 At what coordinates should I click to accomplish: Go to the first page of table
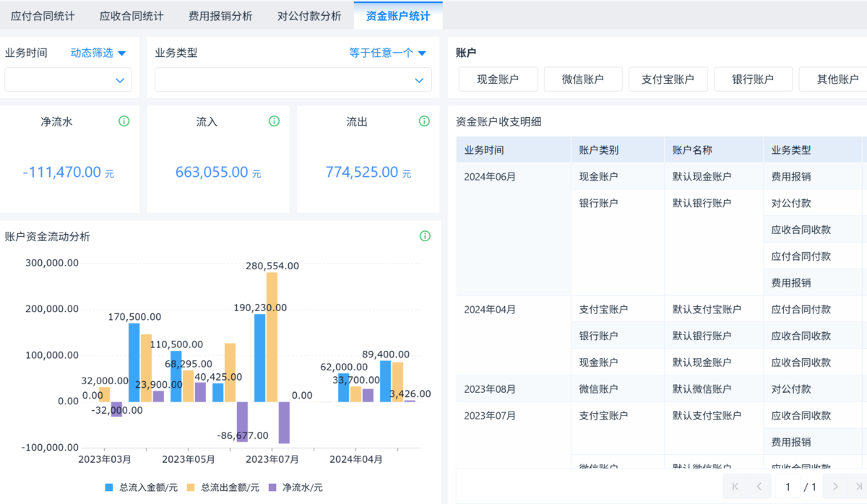tap(736, 487)
